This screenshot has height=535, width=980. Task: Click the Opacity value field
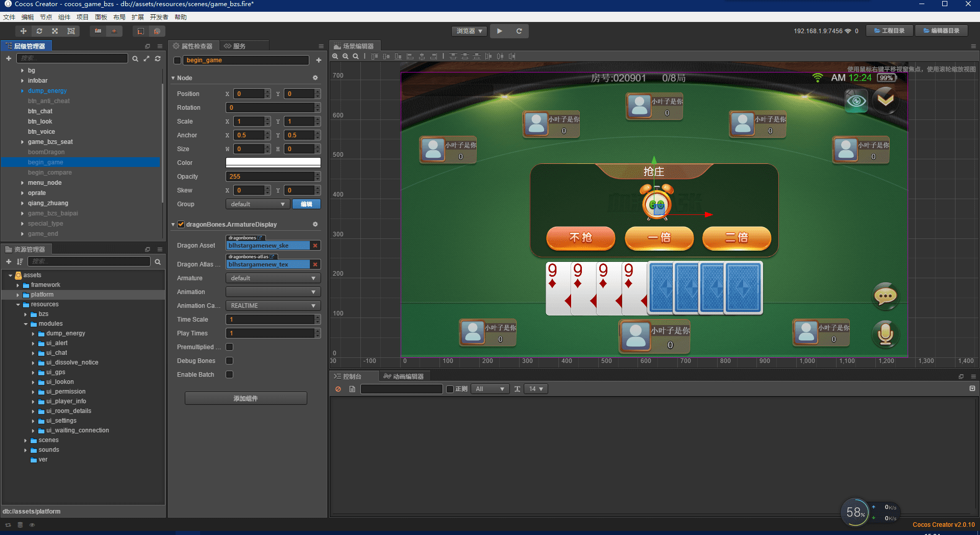[271, 177]
